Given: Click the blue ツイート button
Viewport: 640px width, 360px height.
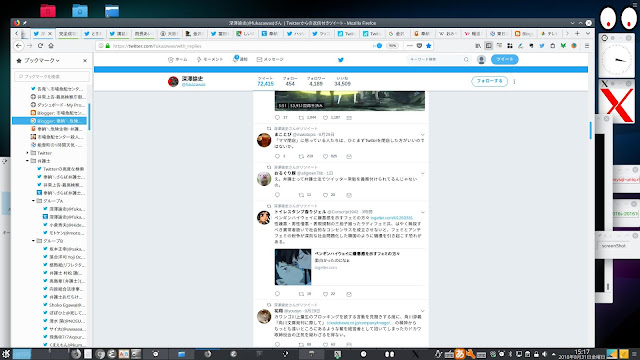Looking at the screenshot, I should (504, 60).
